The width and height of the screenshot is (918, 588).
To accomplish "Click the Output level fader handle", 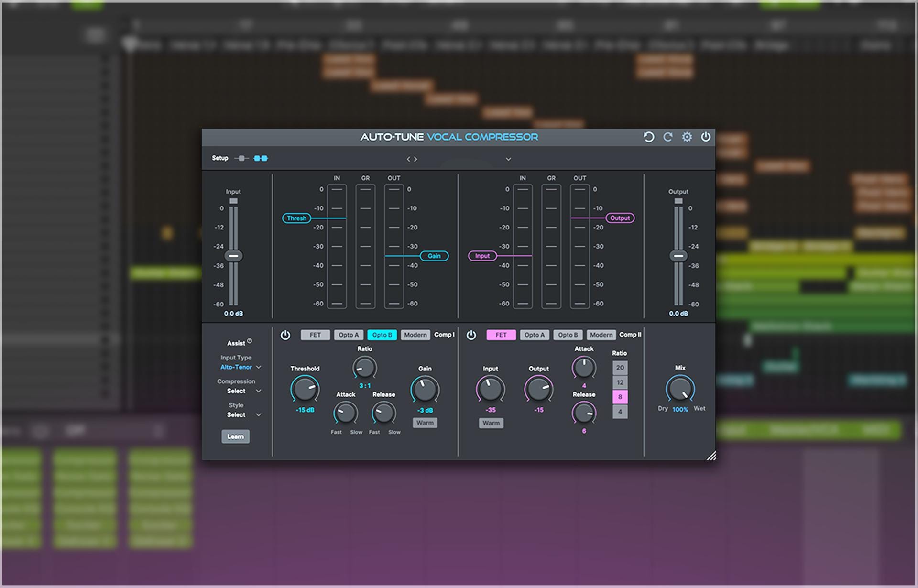I will (678, 256).
